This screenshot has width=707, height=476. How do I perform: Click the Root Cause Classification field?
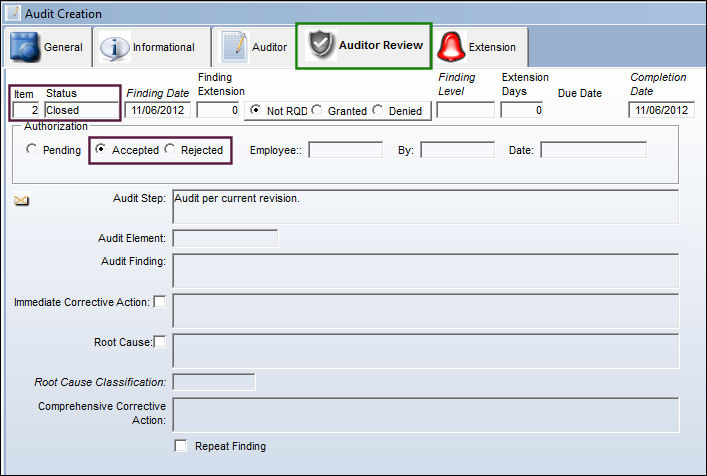pos(214,382)
